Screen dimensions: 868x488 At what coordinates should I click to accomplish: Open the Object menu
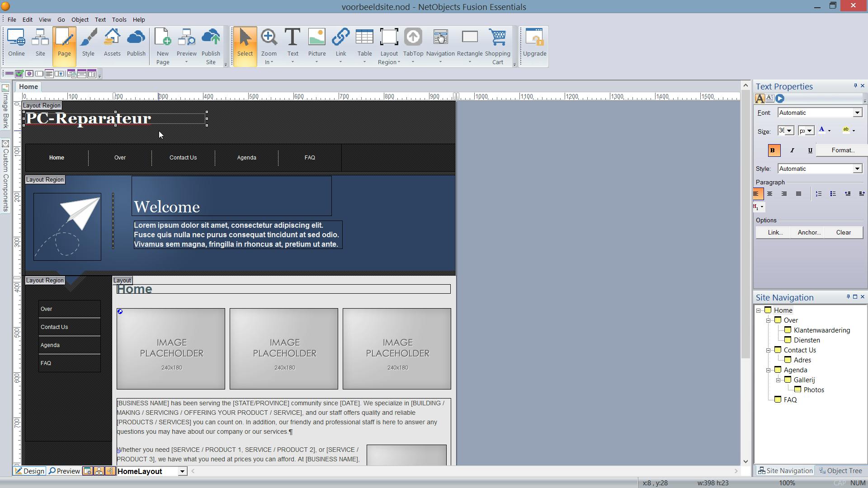pos(80,19)
